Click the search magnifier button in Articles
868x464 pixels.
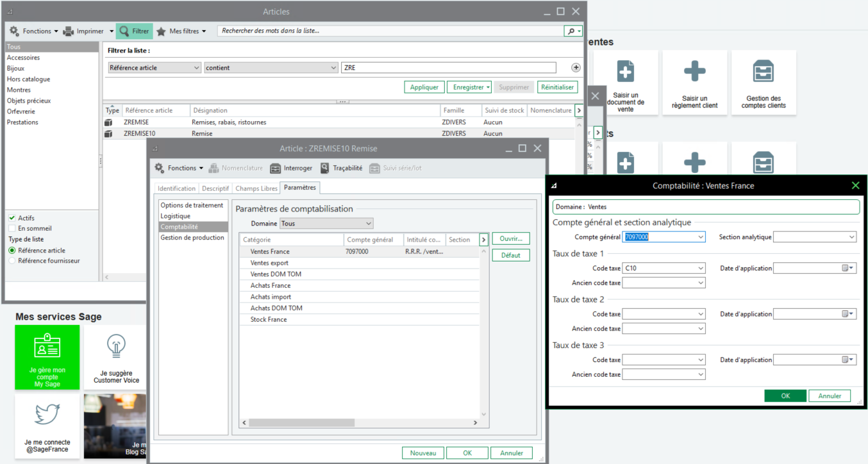point(570,31)
